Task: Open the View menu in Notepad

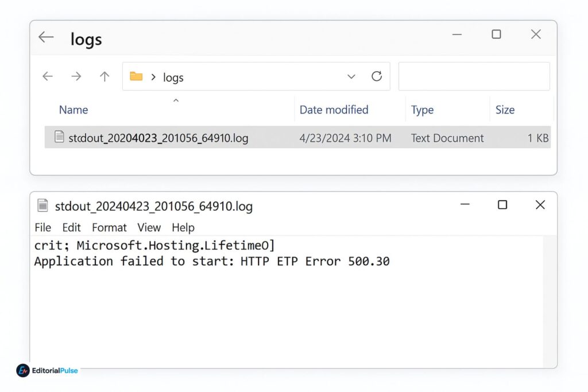Action: (149, 227)
